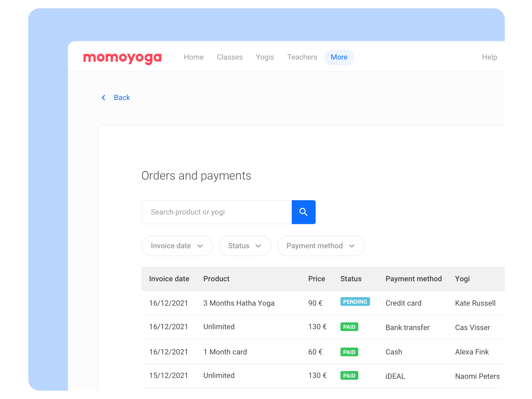Select the More navigation tab
The height and width of the screenshot is (399, 532).
click(x=339, y=57)
